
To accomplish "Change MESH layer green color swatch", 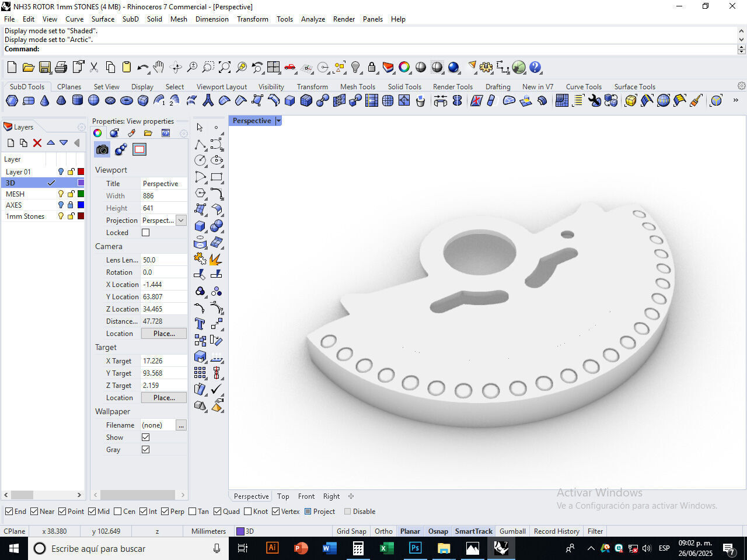I will point(81,194).
